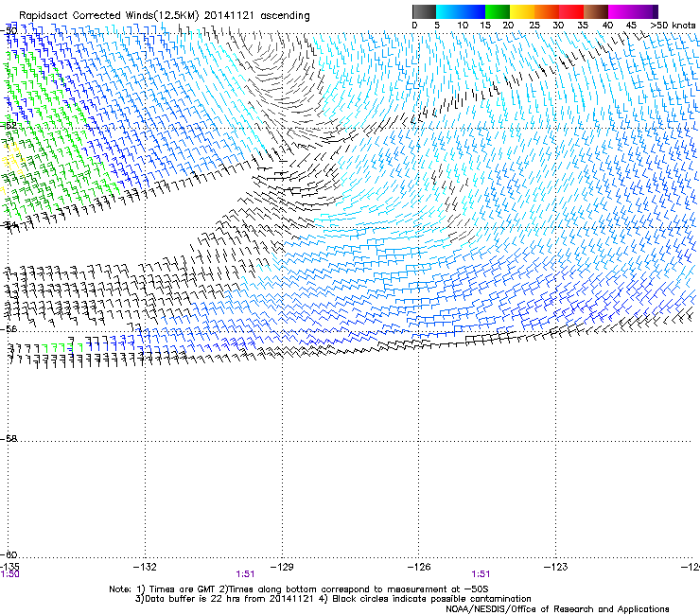Screen dimensions: 700x615
Task: Select the cyan-blue 5-15 knots color swatch
Action: click(461, 11)
